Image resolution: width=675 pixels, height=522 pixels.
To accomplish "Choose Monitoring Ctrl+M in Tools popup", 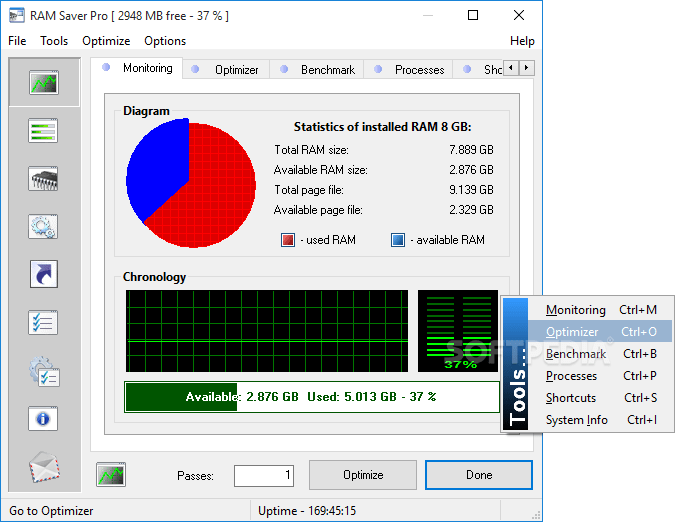I will click(x=601, y=310).
